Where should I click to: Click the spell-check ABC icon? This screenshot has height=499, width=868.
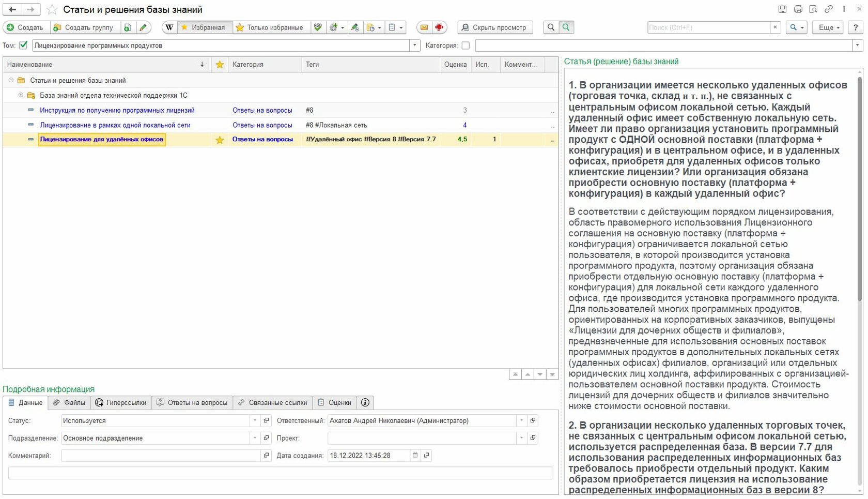point(318,27)
